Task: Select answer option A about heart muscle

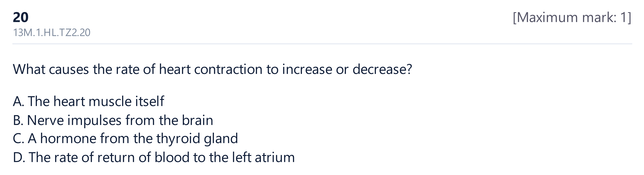Action: (89, 101)
